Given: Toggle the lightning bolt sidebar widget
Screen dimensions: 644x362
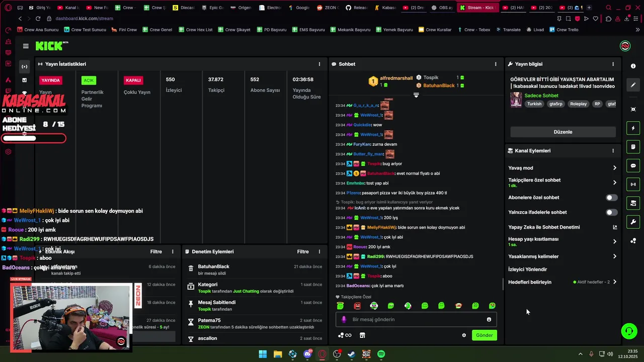Looking at the screenshot, I should point(633,128).
